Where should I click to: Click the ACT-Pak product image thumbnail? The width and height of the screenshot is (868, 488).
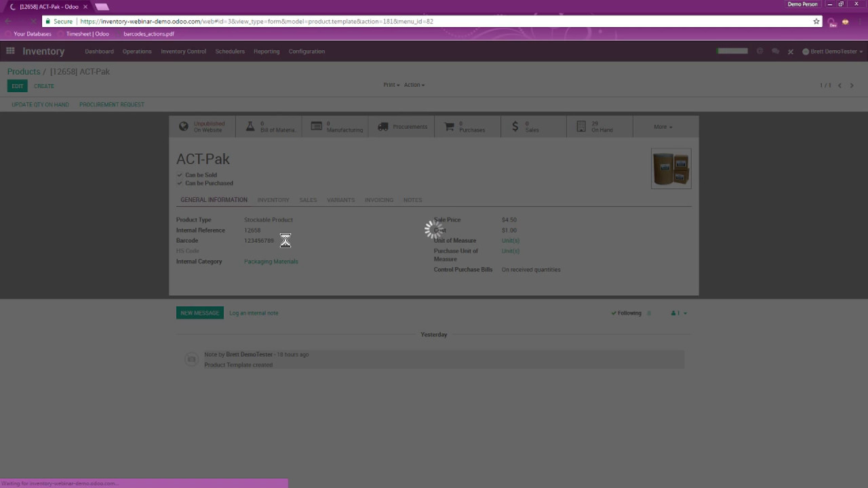[671, 169]
